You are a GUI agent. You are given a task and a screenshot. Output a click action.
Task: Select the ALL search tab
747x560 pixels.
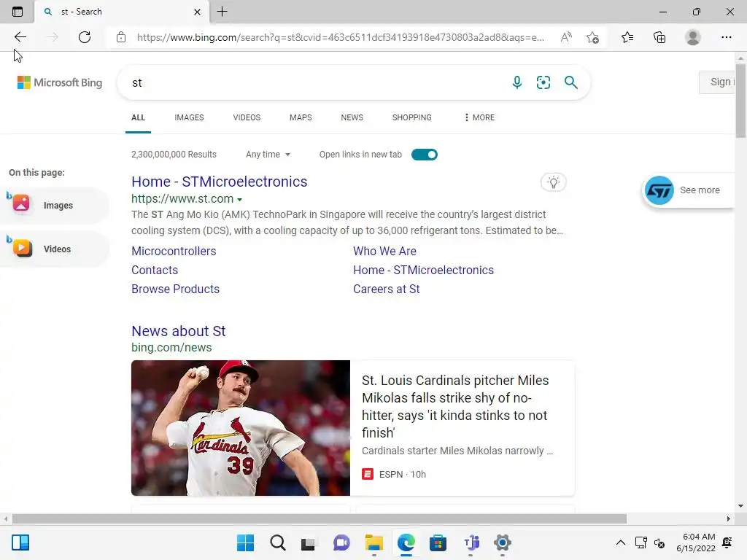138,117
